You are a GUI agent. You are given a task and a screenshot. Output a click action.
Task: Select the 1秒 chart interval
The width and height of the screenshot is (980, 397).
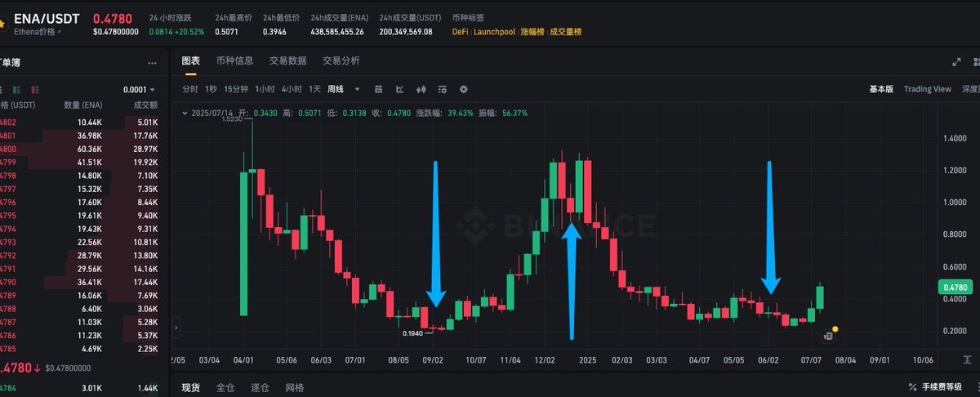[211, 89]
